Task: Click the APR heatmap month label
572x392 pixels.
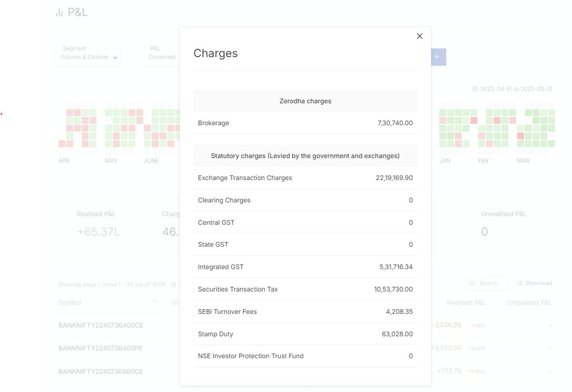Action: [x=64, y=161]
